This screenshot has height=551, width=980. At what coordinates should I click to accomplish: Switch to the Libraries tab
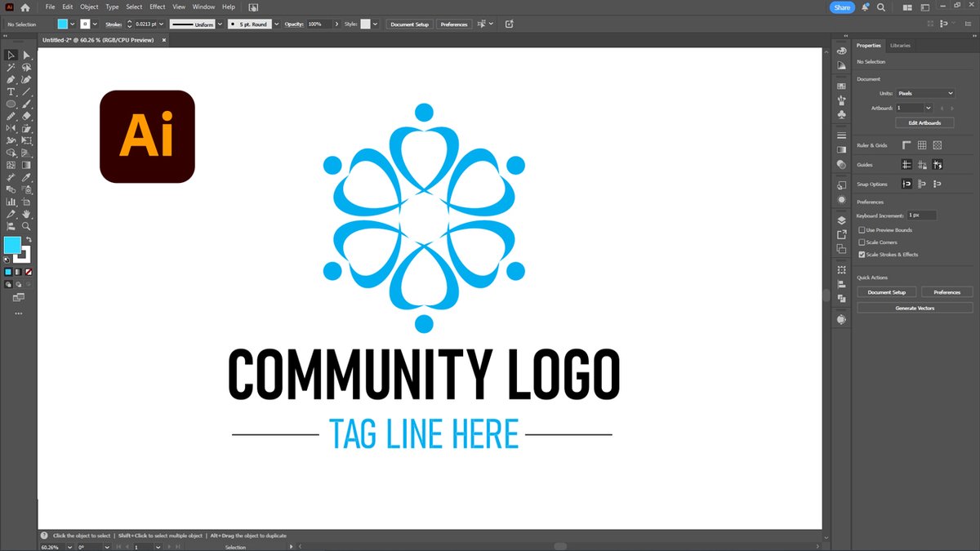900,46
